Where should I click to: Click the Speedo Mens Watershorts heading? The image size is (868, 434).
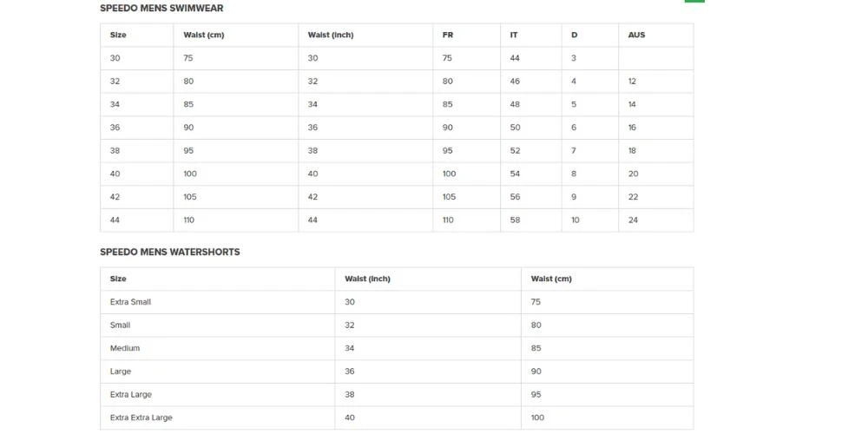click(170, 253)
